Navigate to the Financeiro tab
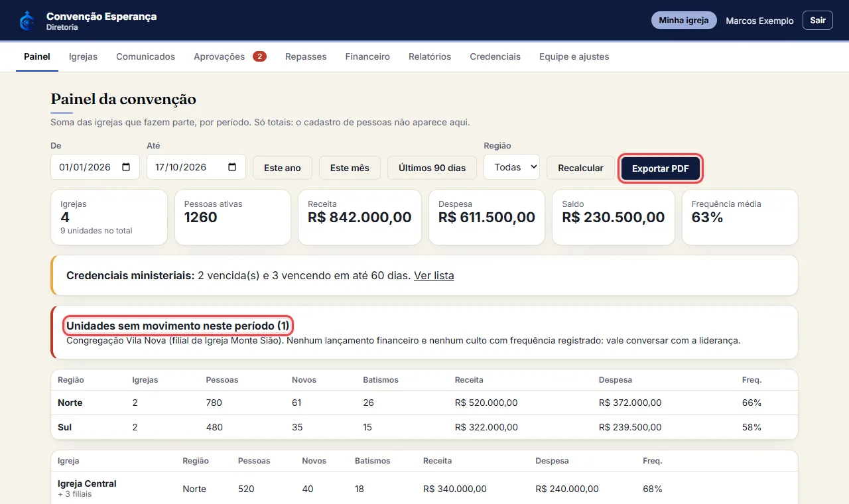Viewport: 849px width, 504px height. coord(367,56)
